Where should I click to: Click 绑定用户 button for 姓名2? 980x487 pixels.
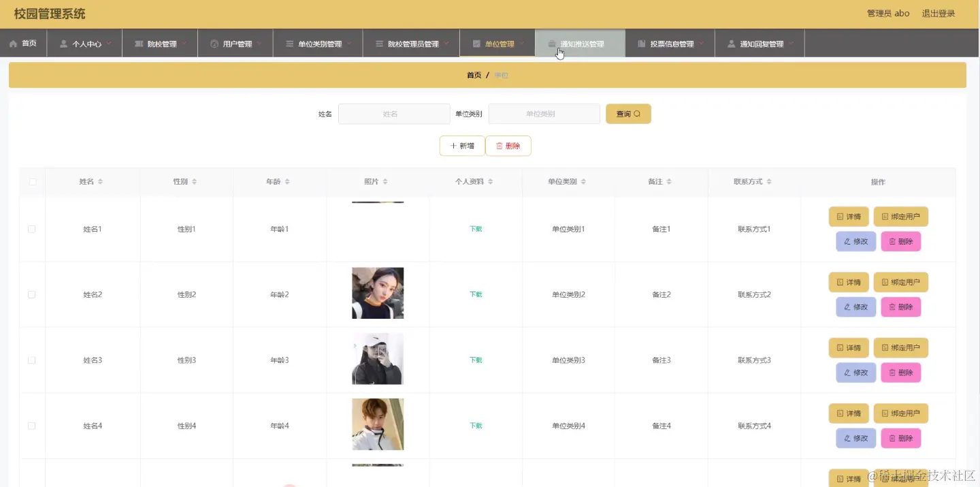[901, 282]
